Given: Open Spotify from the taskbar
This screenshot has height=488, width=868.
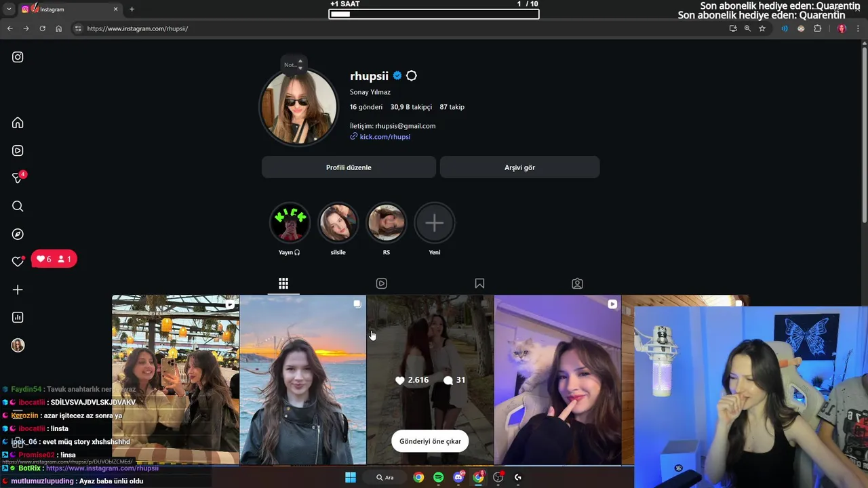Looking at the screenshot, I should pos(438,477).
